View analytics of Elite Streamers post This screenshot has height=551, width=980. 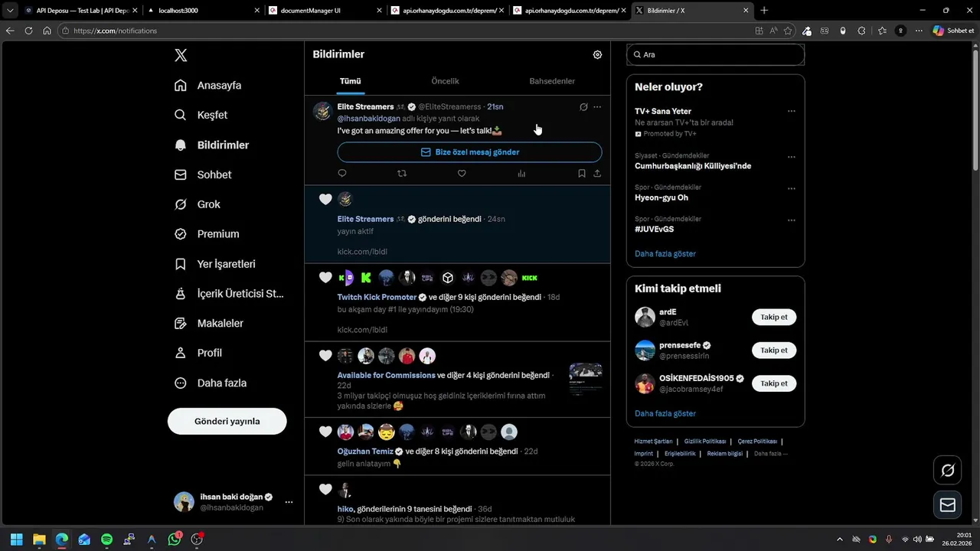click(x=521, y=174)
